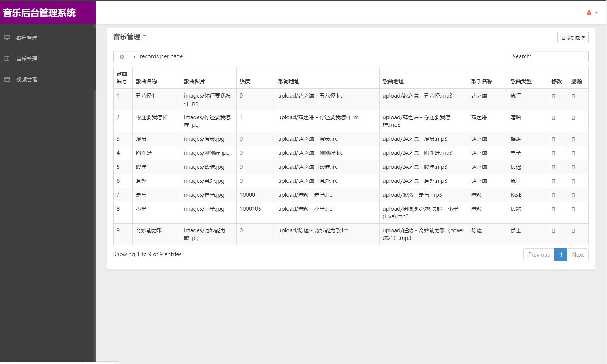Viewport: 607px width, 364px height.
Task: Open 客户管理 in the sidebar
Action: 26,38
